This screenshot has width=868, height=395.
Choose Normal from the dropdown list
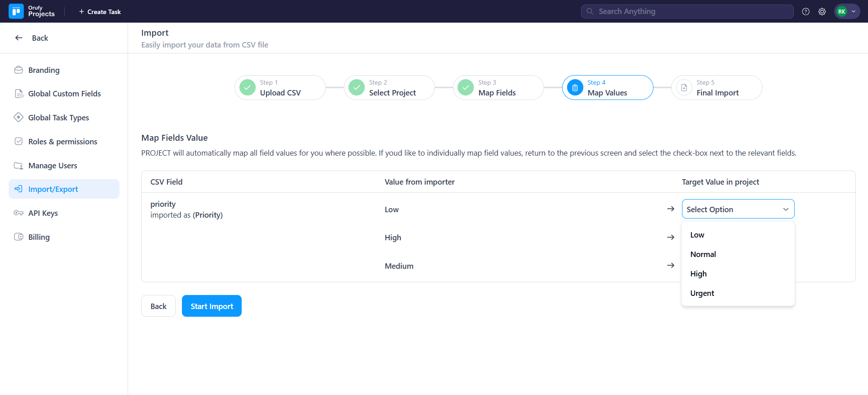click(703, 254)
